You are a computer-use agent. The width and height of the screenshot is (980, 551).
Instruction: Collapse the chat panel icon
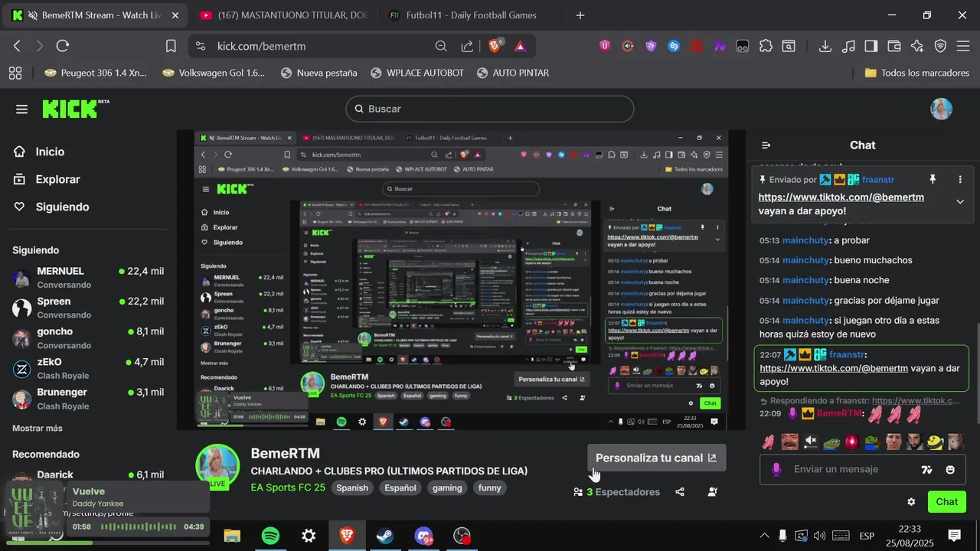coord(766,145)
